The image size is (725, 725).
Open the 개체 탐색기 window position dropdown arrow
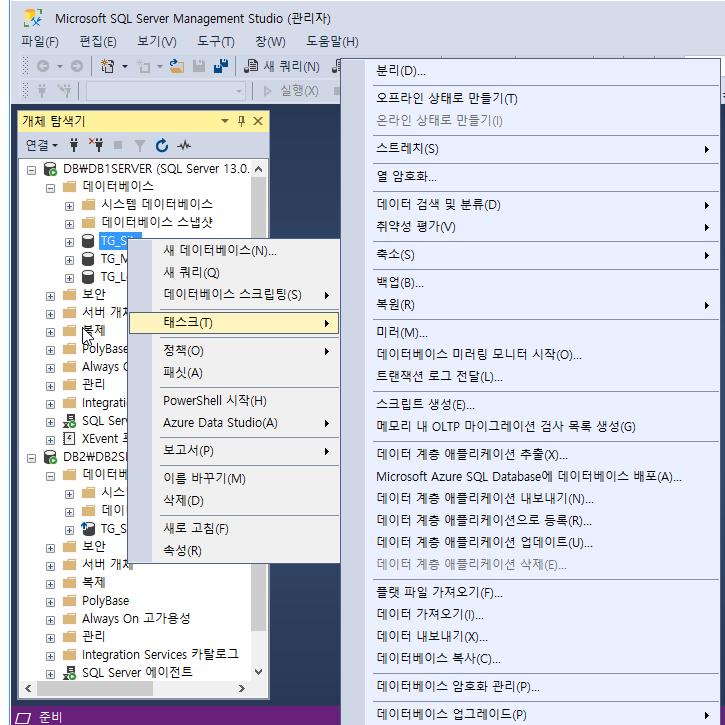225,121
